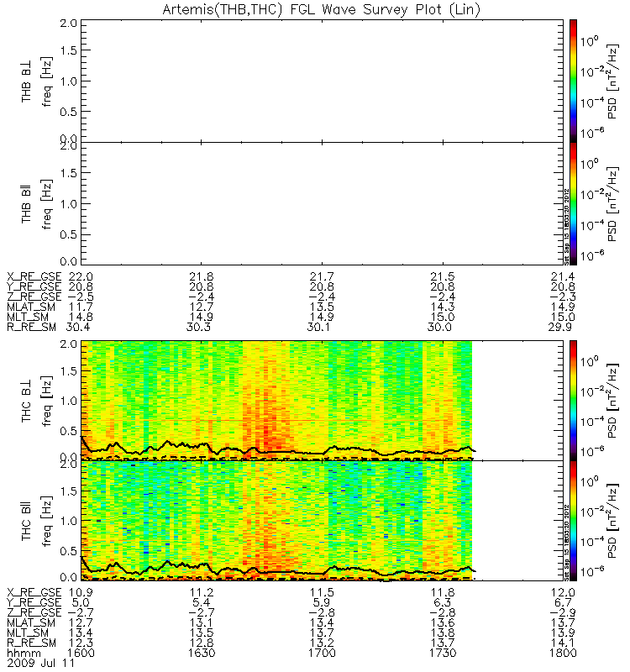Image resolution: width=630 pixels, height=672 pixels.
Task: Click the THC X_RE_GSE value '10.9'
Action: pyautogui.click(x=81, y=593)
